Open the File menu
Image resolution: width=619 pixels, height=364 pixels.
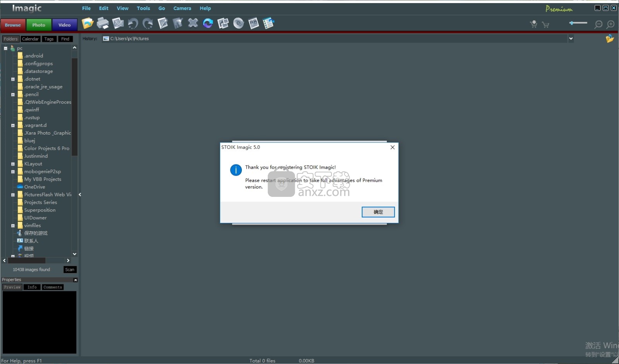pyautogui.click(x=86, y=8)
